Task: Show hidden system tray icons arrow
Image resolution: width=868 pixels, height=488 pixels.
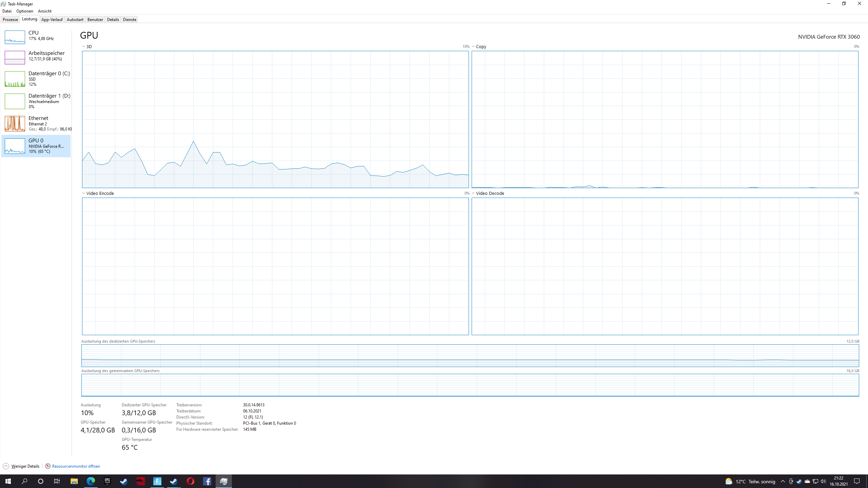Action: (x=783, y=481)
